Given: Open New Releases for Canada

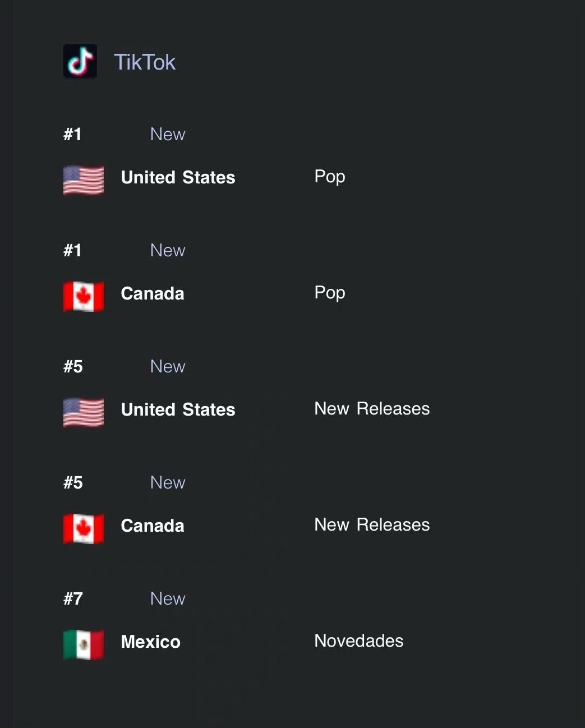Looking at the screenshot, I should coord(372,524).
